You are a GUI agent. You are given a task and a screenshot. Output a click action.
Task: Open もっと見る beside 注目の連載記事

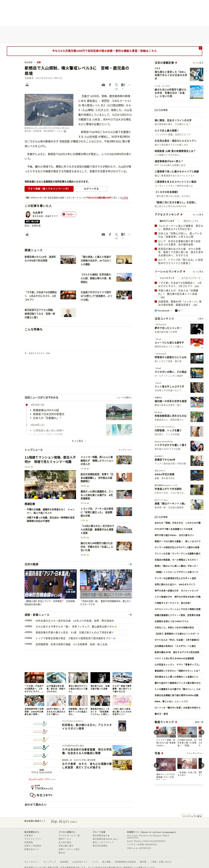click(x=198, y=63)
